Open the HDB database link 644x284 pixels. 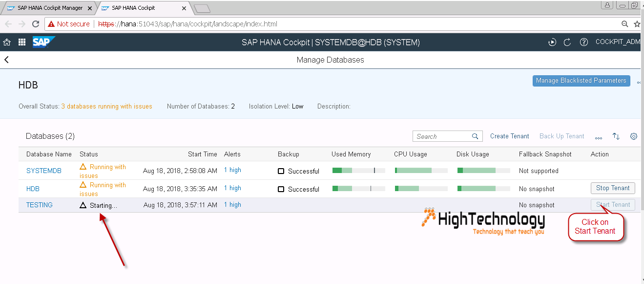pyautogui.click(x=33, y=189)
